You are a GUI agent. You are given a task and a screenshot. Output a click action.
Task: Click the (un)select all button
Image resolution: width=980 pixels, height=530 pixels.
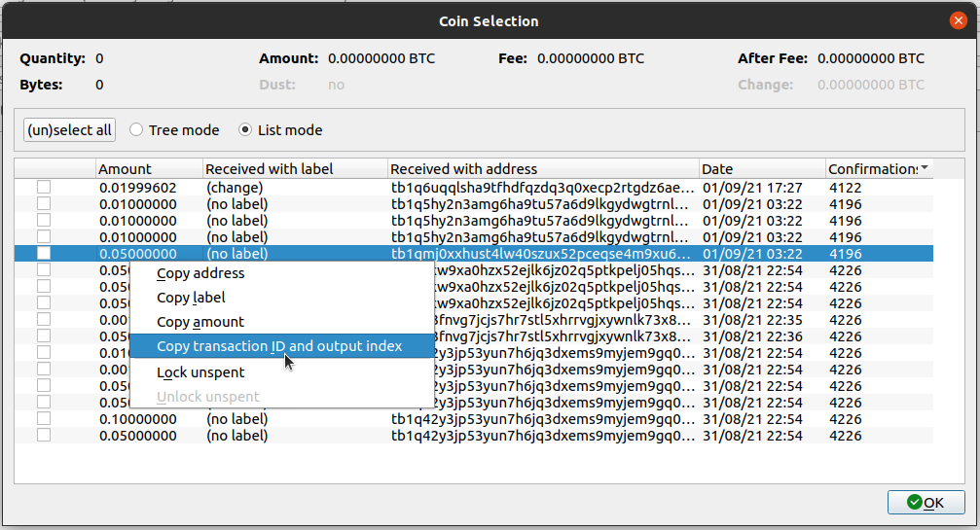point(69,130)
